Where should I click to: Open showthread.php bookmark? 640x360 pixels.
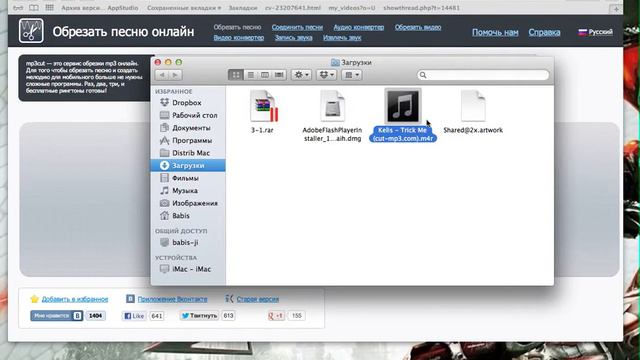click(x=422, y=8)
